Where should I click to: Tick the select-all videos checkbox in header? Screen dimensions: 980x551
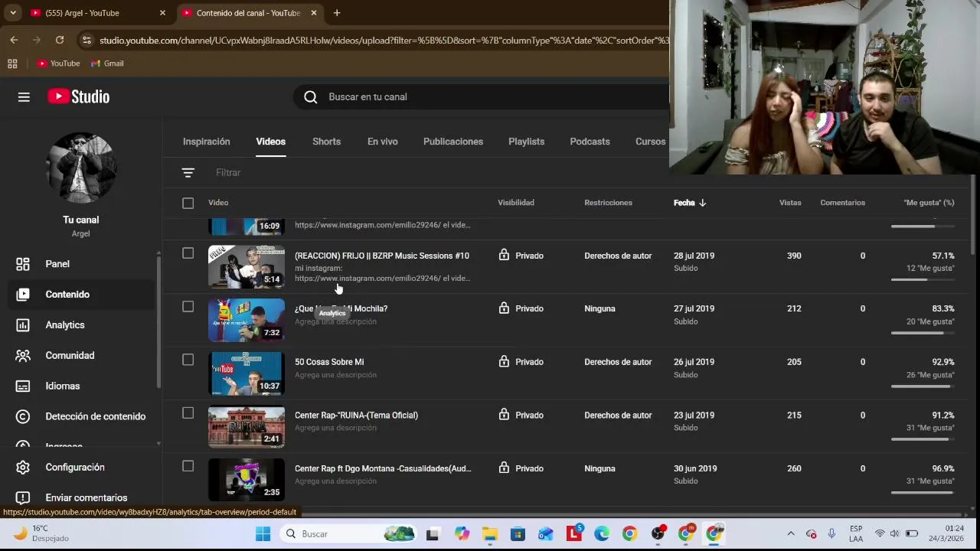[x=188, y=203]
